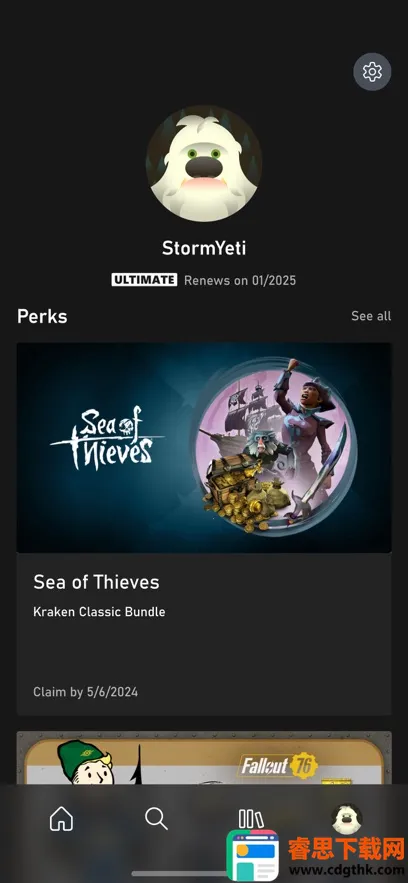Tap the Vault Boy character image

tap(86, 762)
